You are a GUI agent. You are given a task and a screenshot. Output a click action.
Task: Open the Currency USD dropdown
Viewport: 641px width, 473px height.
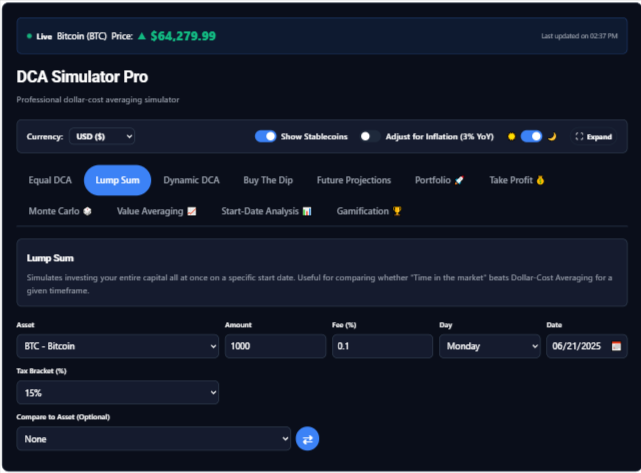click(102, 137)
